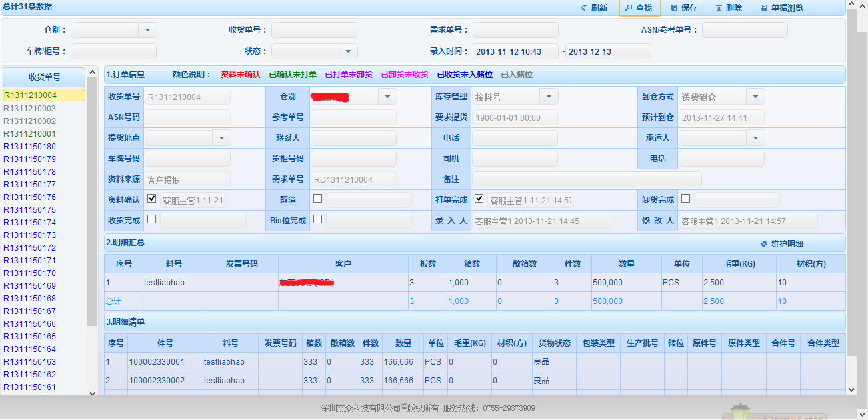Select receipt R1311150180 in list
Screen dimensions: 868x420
click(30, 147)
